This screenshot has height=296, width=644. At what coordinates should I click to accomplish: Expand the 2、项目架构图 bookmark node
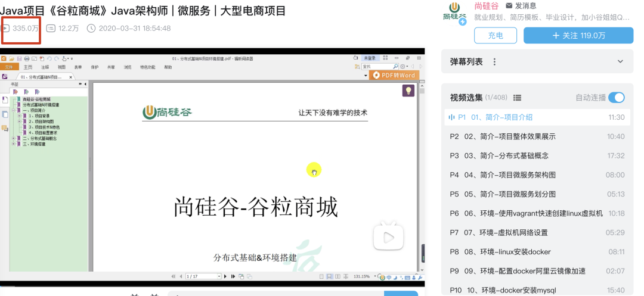pyautogui.click(x=19, y=121)
